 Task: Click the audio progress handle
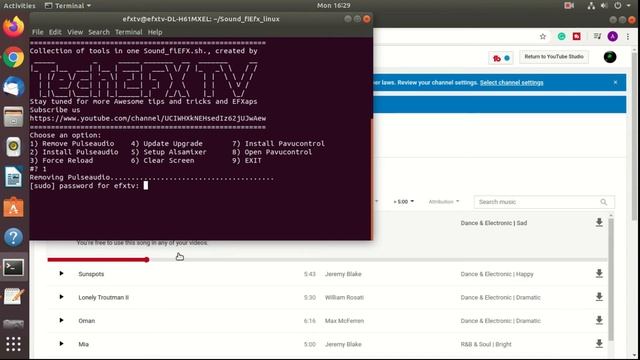(x=147, y=260)
